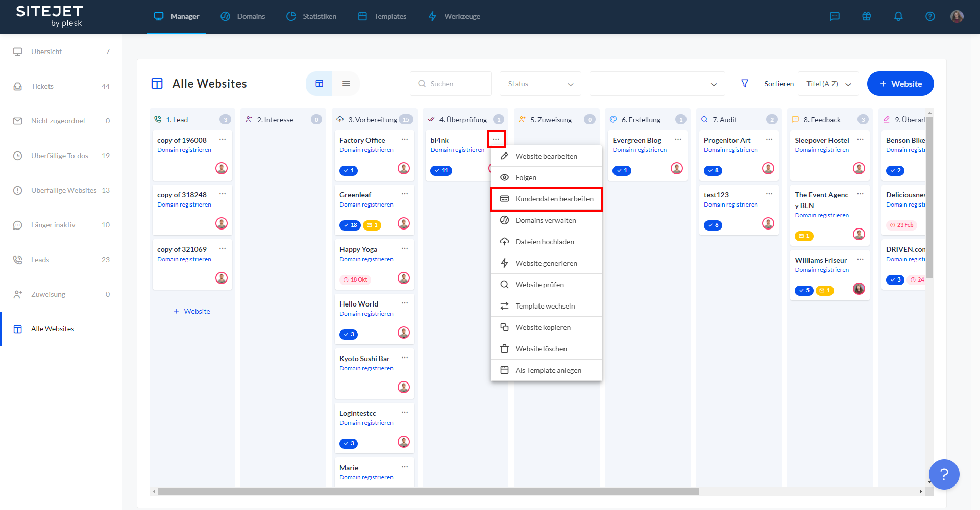The height and width of the screenshot is (510, 980).
Task: Open the Templates tab
Action: 382,16
